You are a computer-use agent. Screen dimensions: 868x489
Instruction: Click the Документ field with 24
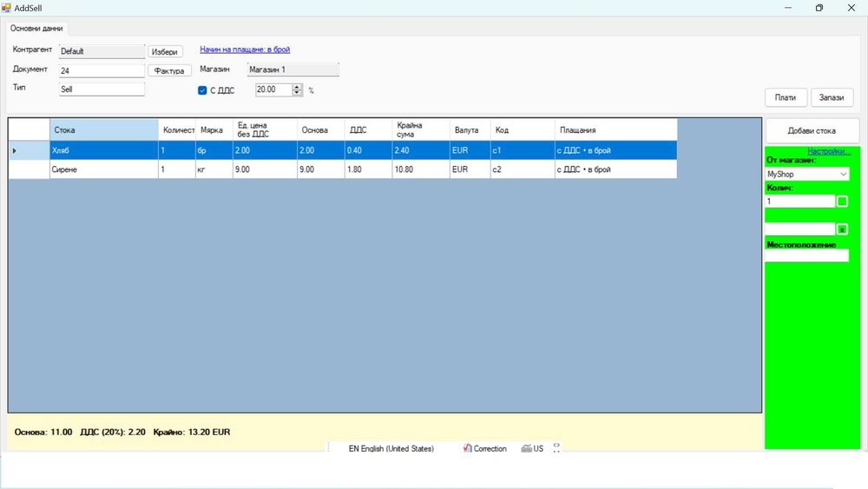coord(102,70)
